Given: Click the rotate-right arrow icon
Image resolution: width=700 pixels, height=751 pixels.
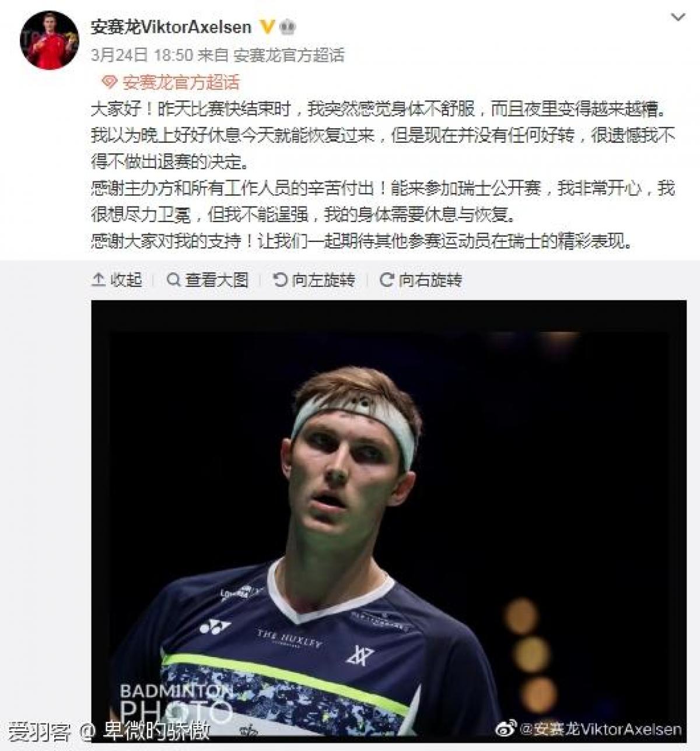Looking at the screenshot, I should click(x=386, y=280).
